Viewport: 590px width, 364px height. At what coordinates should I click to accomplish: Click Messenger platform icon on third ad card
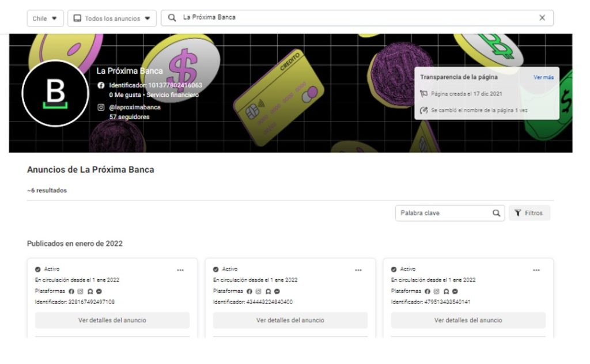[455, 291]
